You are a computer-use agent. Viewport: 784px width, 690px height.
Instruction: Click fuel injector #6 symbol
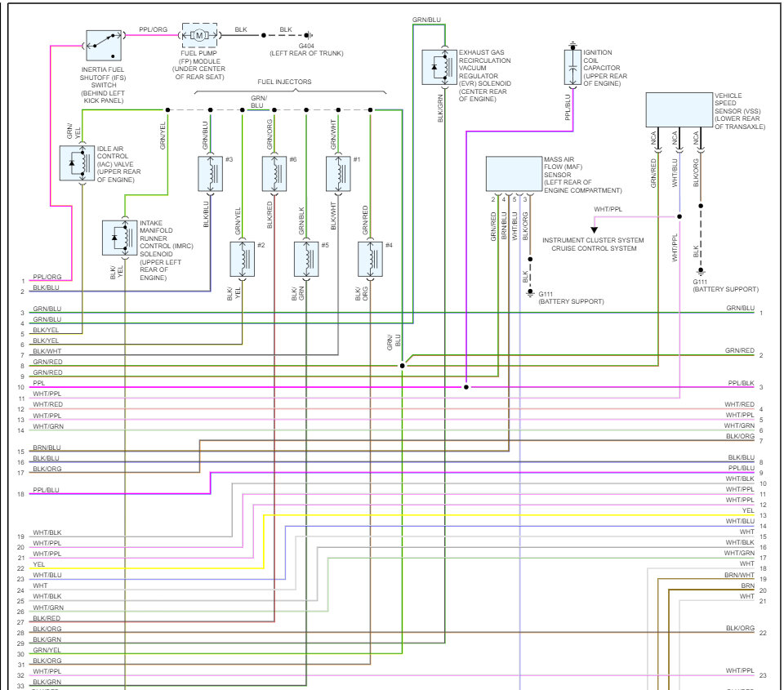[x=274, y=174]
